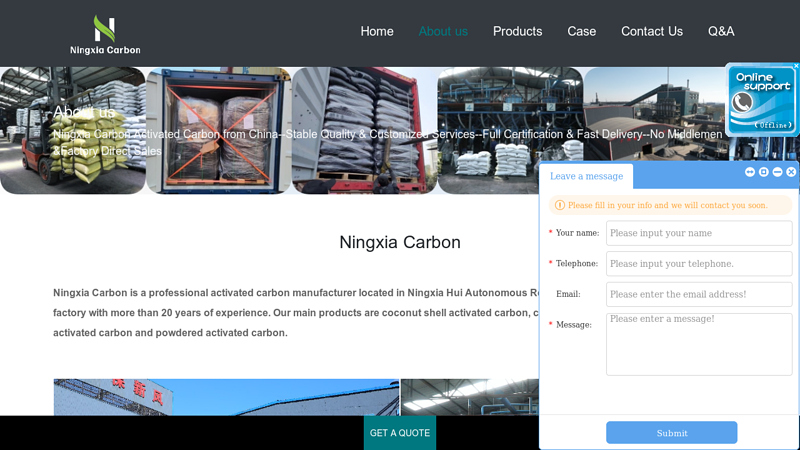Image resolution: width=800 pixels, height=450 pixels.
Task: Click into the Message text area
Action: point(699,344)
